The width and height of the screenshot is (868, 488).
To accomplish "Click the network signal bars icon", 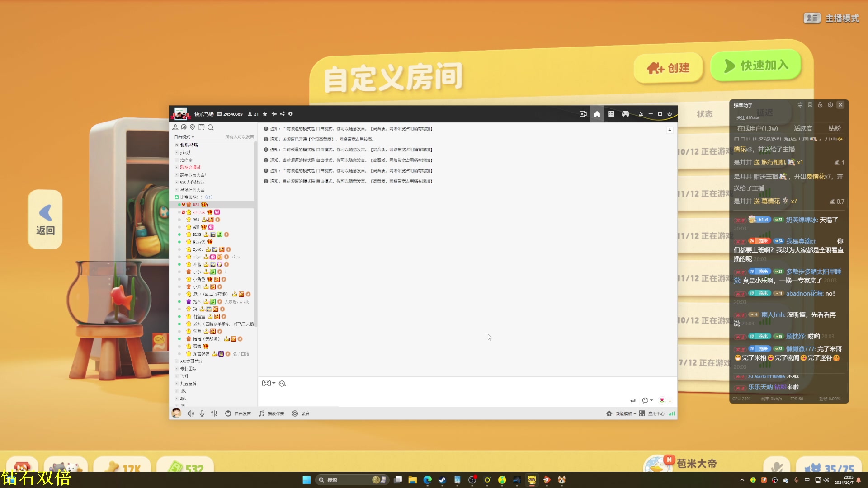I will 672,413.
